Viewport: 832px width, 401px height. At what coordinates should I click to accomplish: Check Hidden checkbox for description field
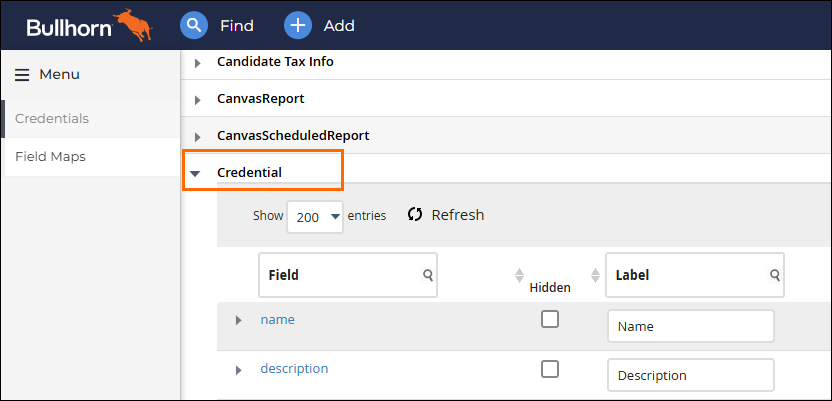tap(550, 369)
